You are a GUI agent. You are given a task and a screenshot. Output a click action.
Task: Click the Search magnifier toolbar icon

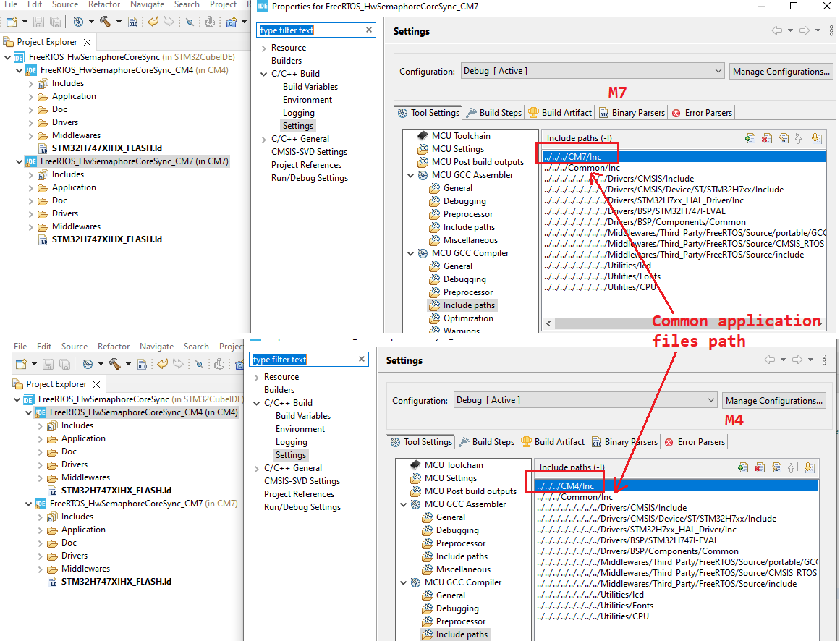tap(190, 22)
